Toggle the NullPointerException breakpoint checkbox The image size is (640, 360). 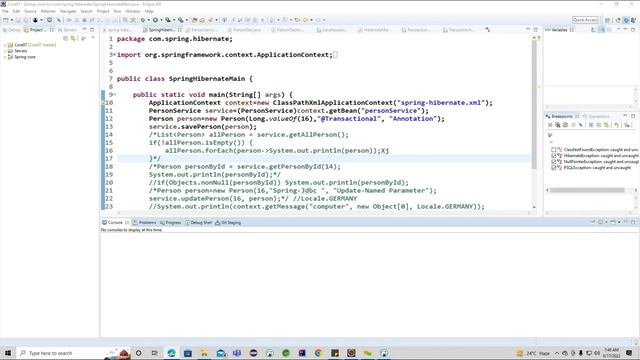(x=554, y=162)
